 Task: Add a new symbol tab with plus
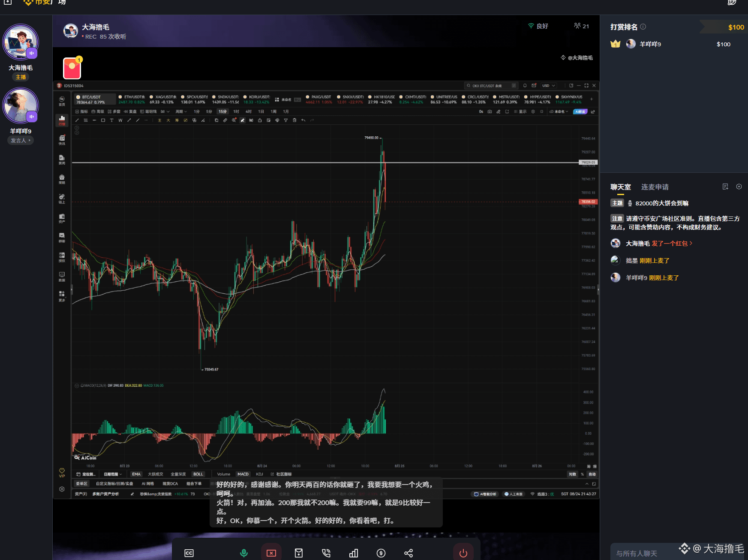point(592,99)
